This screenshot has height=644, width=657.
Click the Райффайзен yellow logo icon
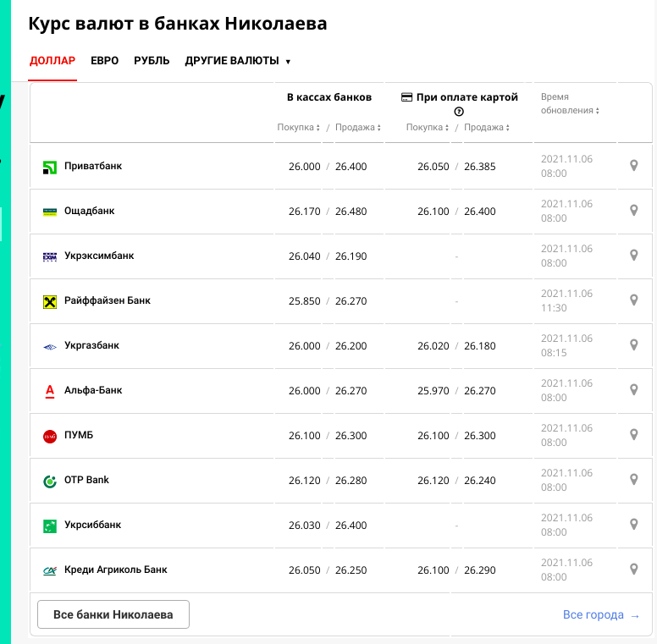click(50, 302)
